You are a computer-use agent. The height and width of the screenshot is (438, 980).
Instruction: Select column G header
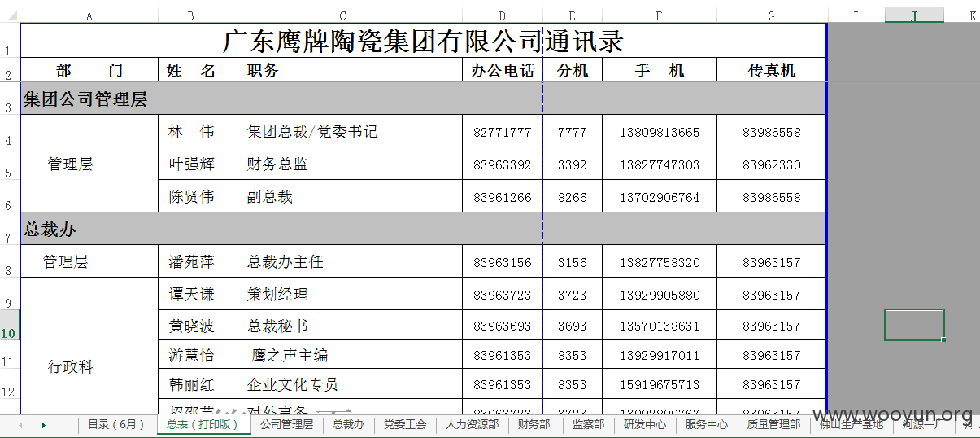tap(772, 15)
